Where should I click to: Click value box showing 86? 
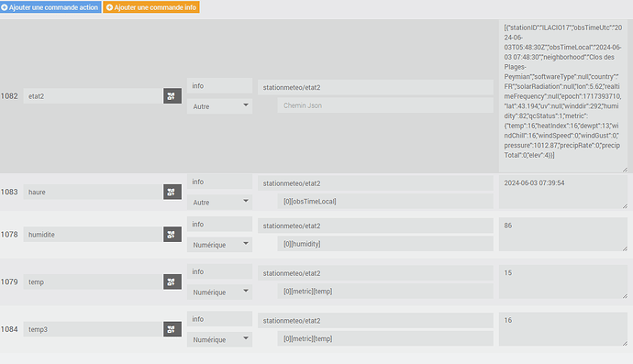point(563,235)
